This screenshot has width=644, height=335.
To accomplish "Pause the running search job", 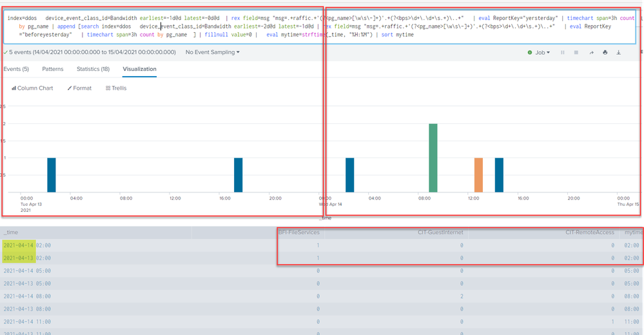I will (x=562, y=53).
